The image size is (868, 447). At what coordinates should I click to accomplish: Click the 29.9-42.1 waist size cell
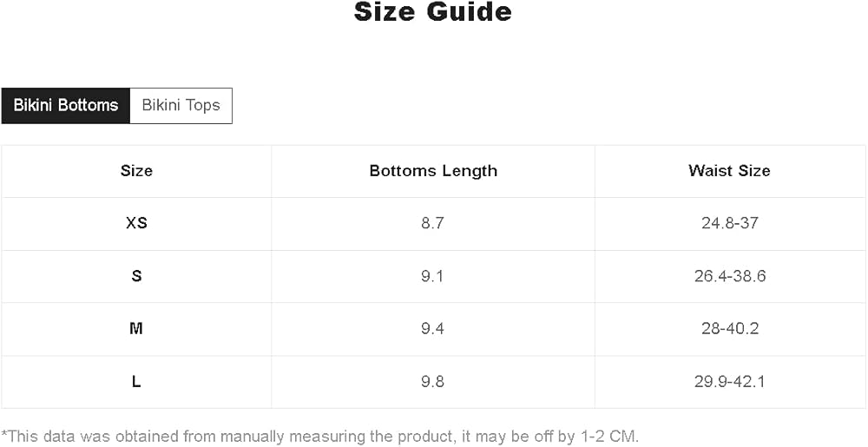(730, 382)
